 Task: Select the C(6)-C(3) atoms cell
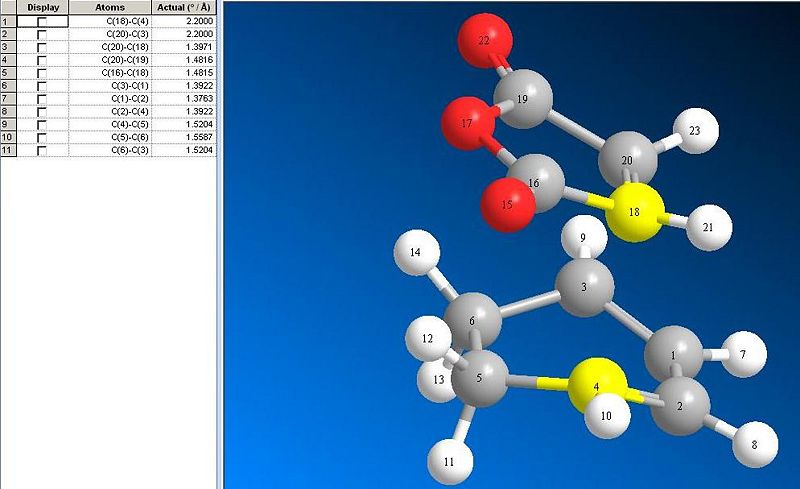pos(110,150)
